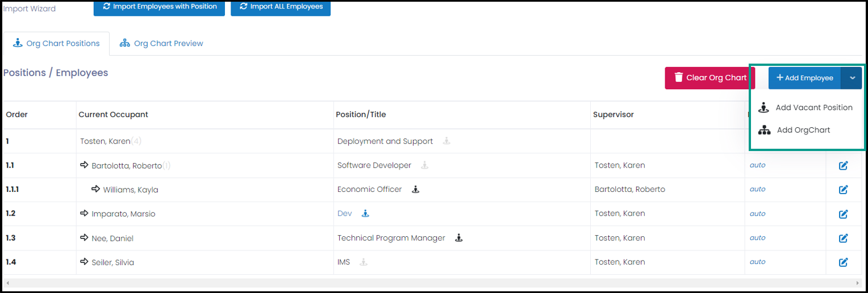Click position icon beside Technical Program Manager
The width and height of the screenshot is (868, 293).
[x=459, y=238]
